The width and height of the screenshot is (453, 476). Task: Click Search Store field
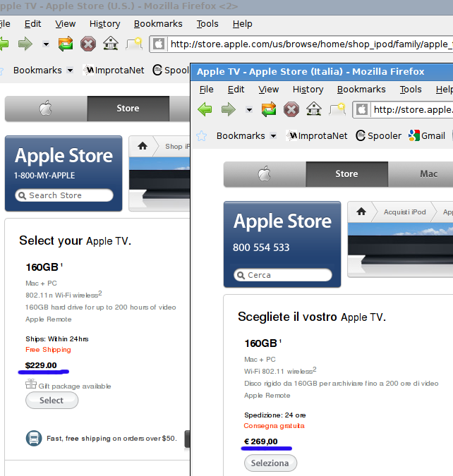pyautogui.click(x=64, y=195)
